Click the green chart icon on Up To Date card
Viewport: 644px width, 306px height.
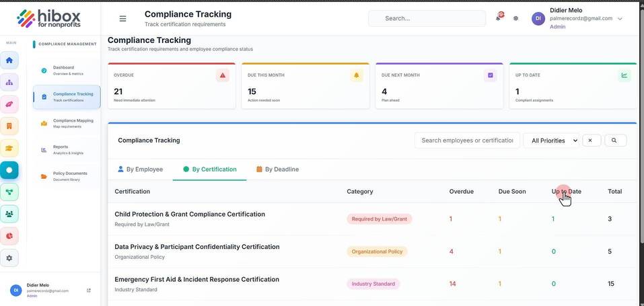coord(624,75)
